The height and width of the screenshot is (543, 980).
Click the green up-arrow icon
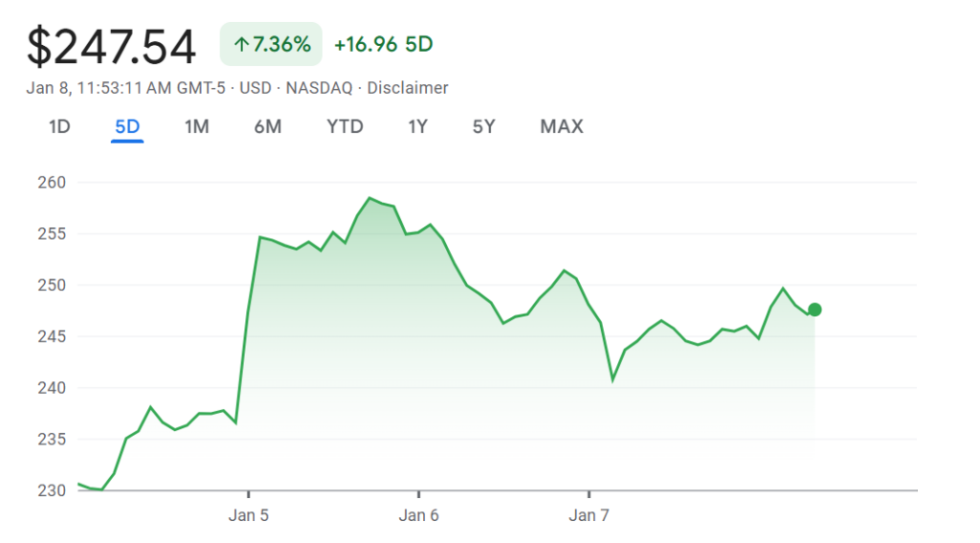coord(241,44)
